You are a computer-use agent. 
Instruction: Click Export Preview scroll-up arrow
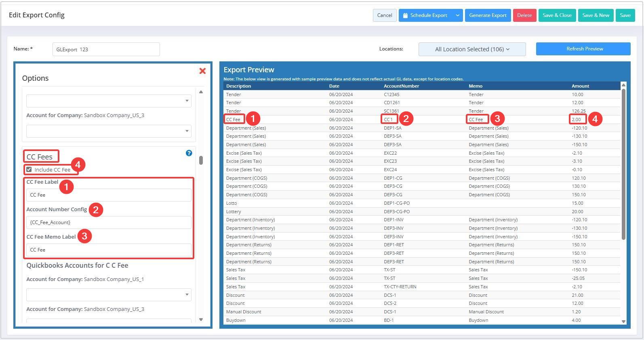[x=623, y=85]
